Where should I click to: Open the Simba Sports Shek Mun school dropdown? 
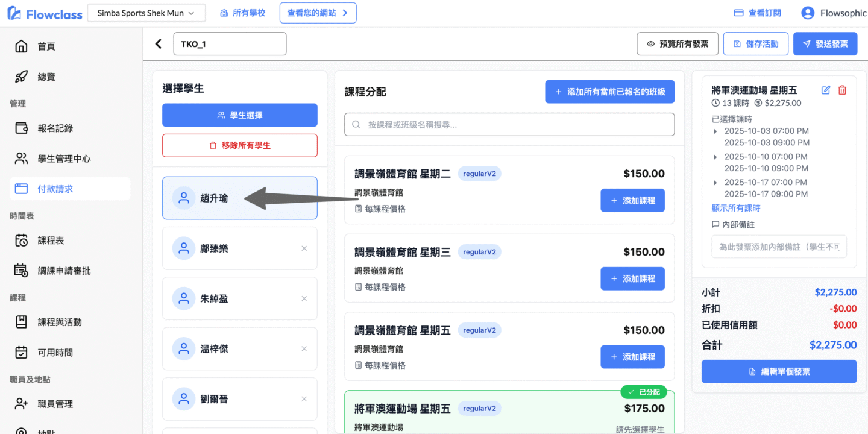[146, 13]
